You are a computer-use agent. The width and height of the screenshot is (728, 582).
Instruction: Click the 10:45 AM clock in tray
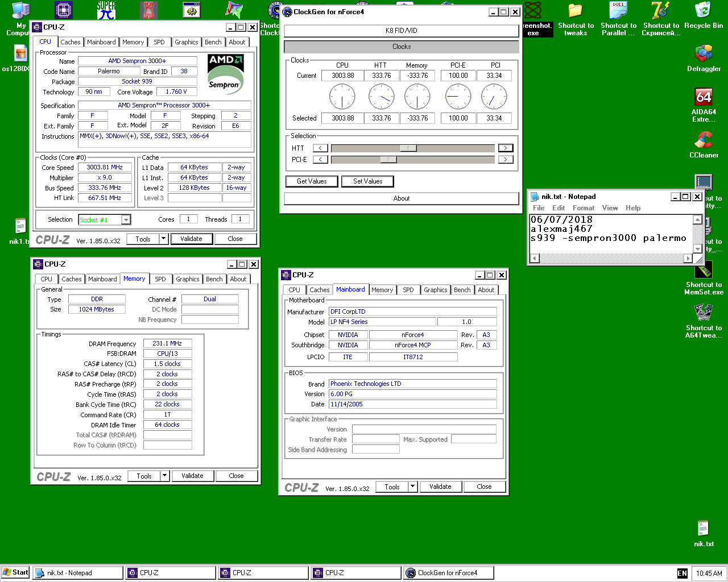tap(709, 573)
